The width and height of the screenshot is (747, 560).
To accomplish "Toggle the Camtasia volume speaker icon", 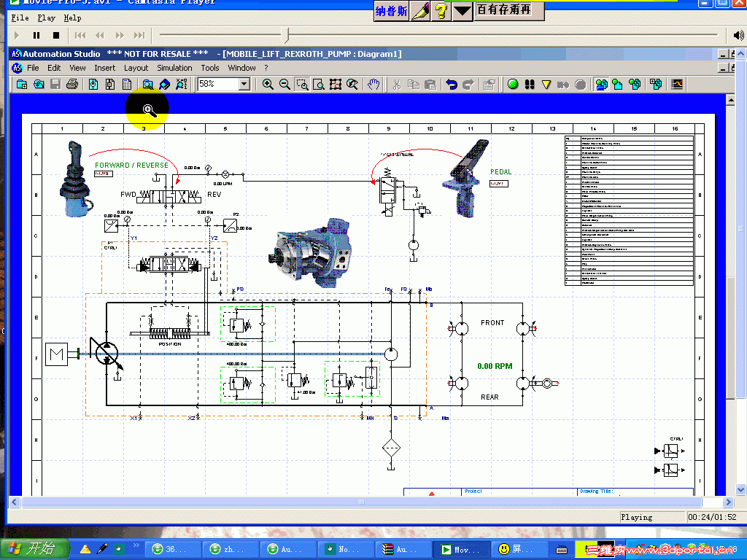I will pyautogui.click(x=738, y=35).
